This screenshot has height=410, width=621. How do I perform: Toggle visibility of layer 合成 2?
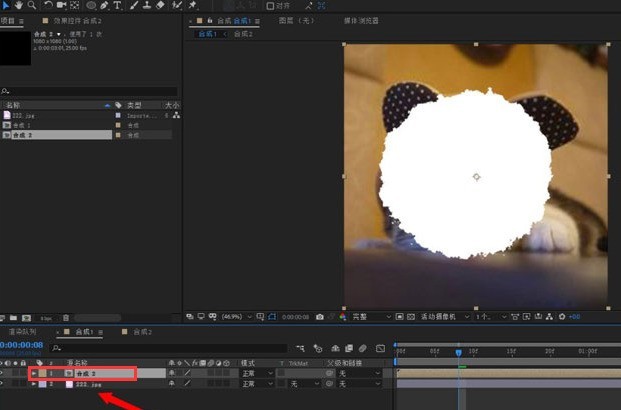(4, 373)
